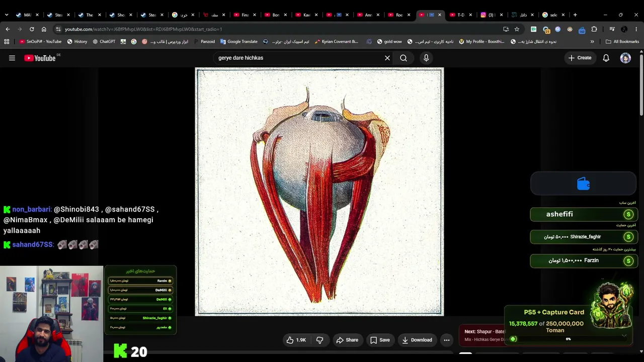The image size is (644, 362).
Task: Open the Extensions puzzle menu
Action: 594,29
